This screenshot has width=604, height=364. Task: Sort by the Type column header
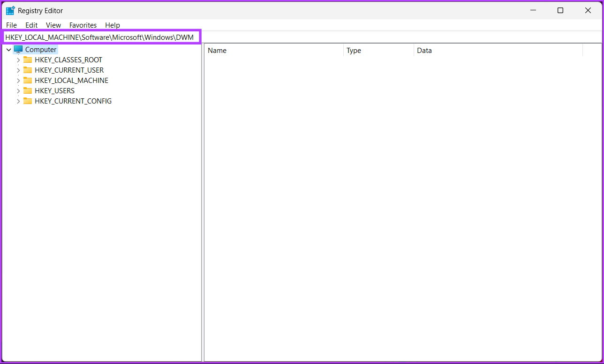point(378,51)
